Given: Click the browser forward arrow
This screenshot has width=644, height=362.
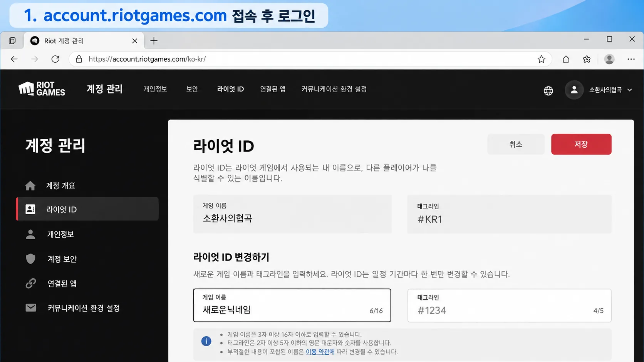Looking at the screenshot, I should click(35, 59).
